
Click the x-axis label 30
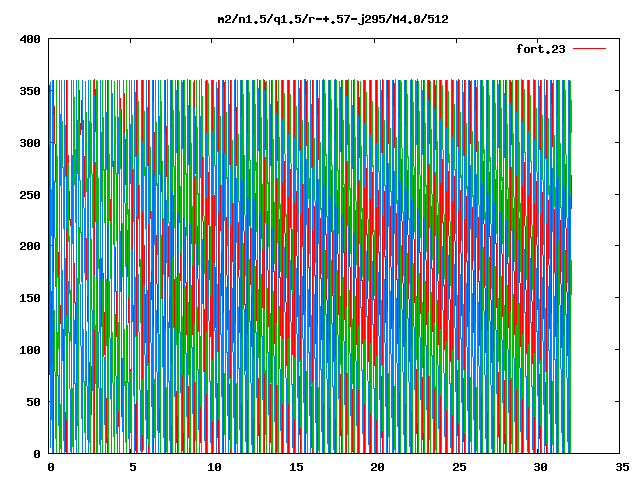[540, 467]
